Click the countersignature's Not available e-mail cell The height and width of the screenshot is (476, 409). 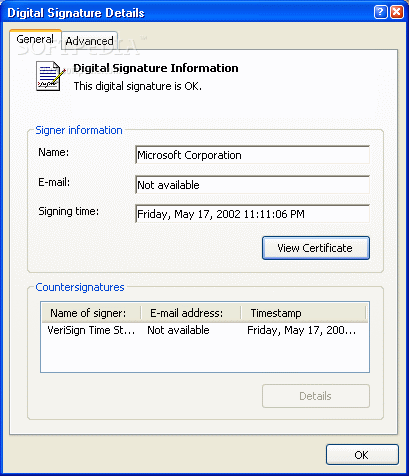click(178, 330)
